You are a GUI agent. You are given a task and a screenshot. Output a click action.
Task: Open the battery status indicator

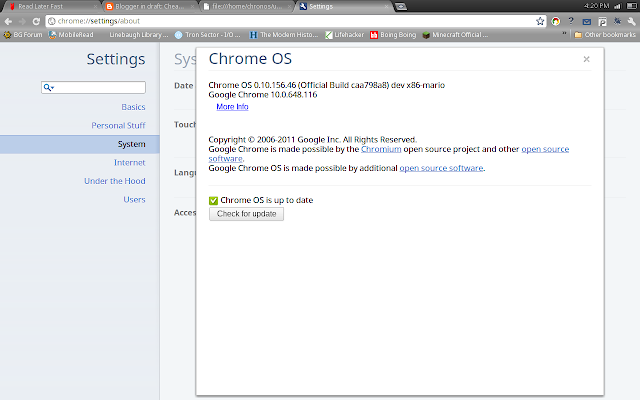point(631,6)
